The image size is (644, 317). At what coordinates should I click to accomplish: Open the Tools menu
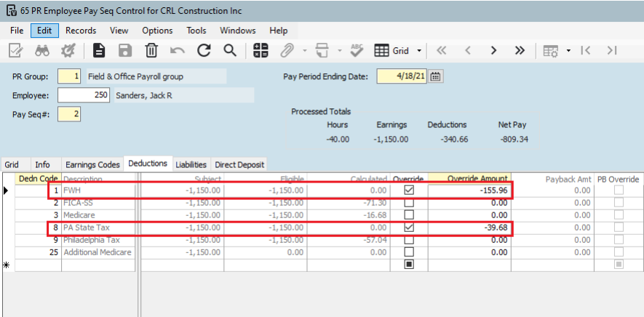tap(196, 31)
